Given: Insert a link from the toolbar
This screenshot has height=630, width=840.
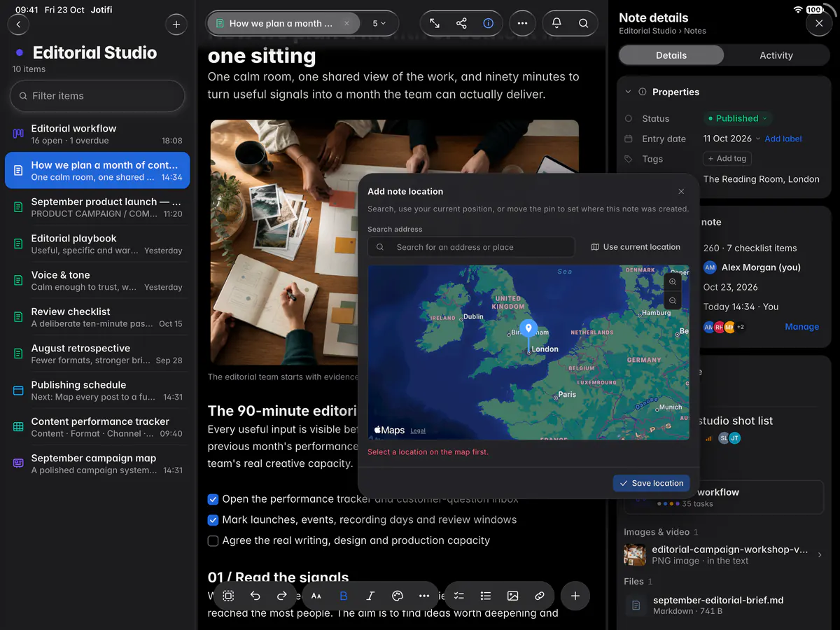Looking at the screenshot, I should coord(540,596).
